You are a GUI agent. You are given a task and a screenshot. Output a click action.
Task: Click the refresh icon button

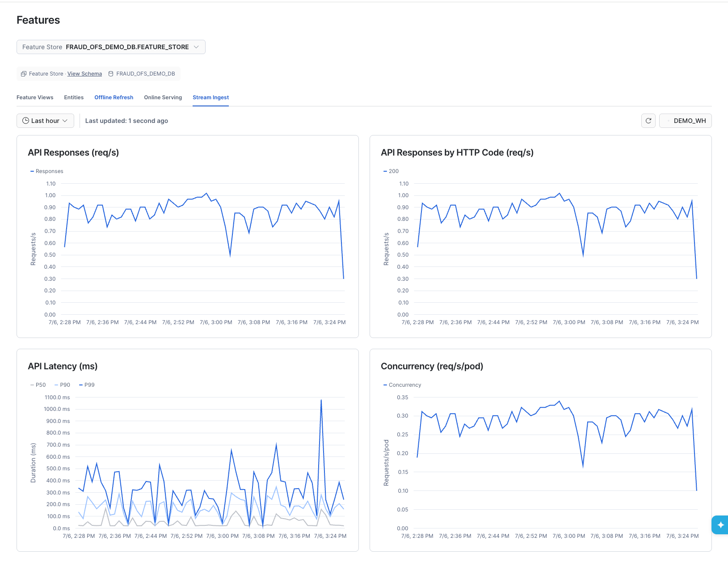[648, 121]
